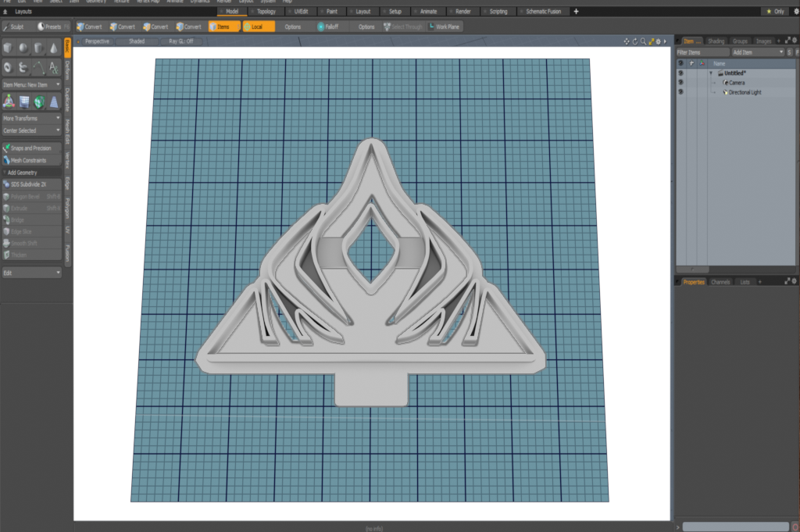Activate the Transform tool icon
800x532 pixels.
(x=8, y=102)
